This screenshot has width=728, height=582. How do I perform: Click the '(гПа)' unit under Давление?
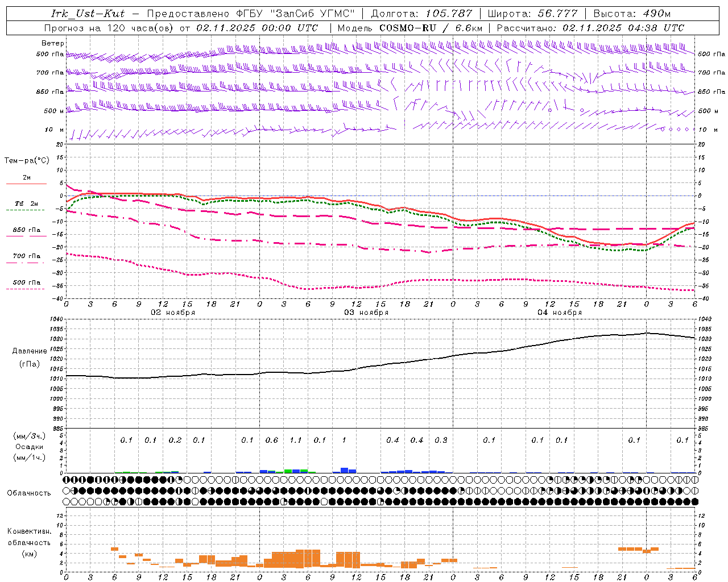[x=30, y=364]
